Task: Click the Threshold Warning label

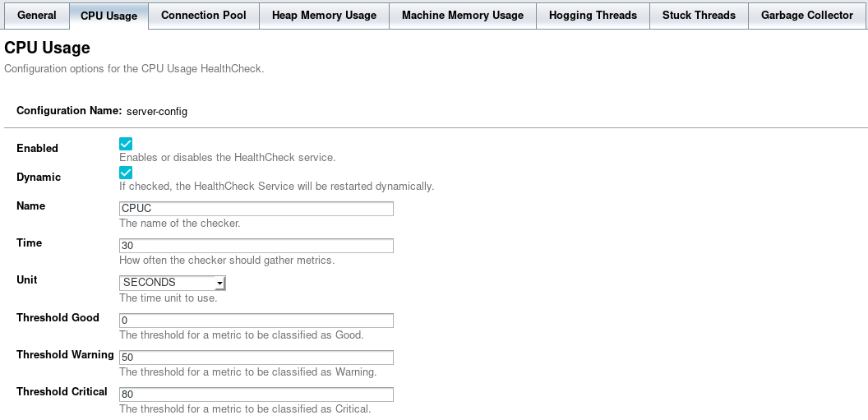Action: coord(65,355)
